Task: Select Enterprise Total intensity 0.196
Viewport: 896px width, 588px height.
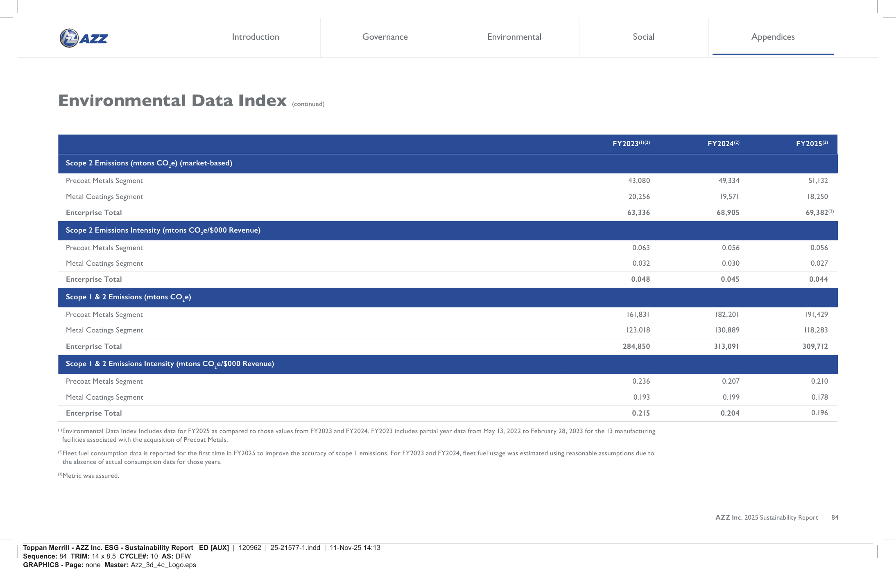Action: tap(819, 413)
